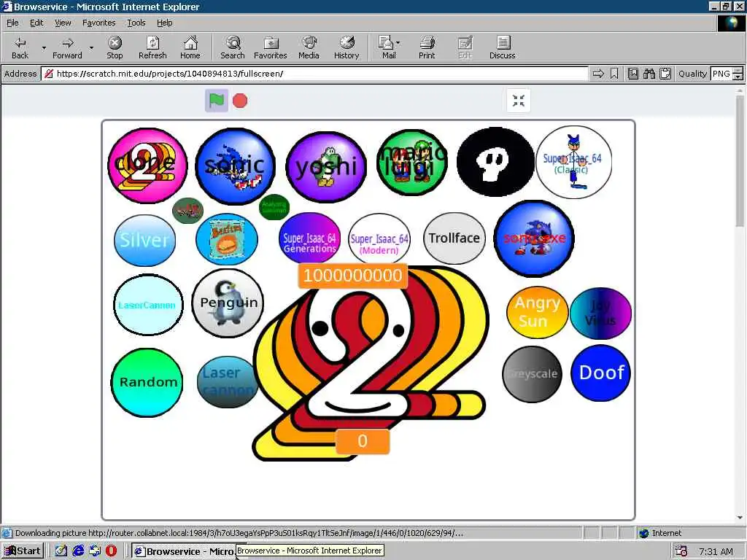Viewport: 747px width, 560px height.
Task: Choose the Trollface button
Action: (x=454, y=238)
